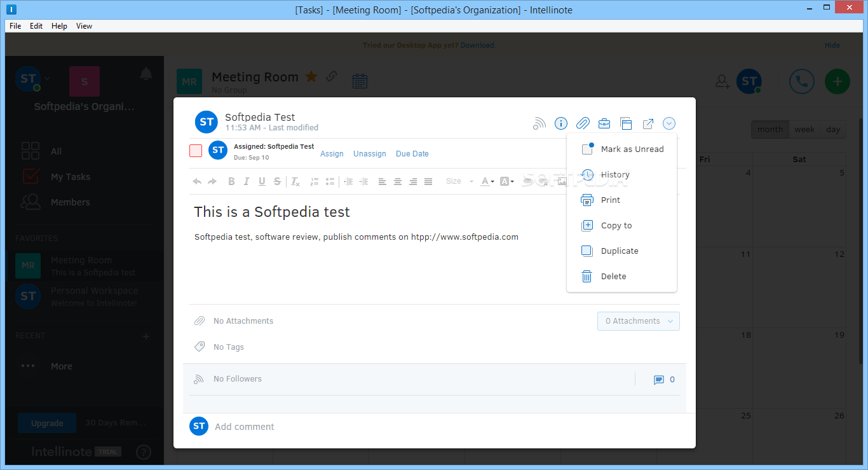Open the calendar icon beside Meeting Room
The width and height of the screenshot is (868, 470).
pos(360,81)
